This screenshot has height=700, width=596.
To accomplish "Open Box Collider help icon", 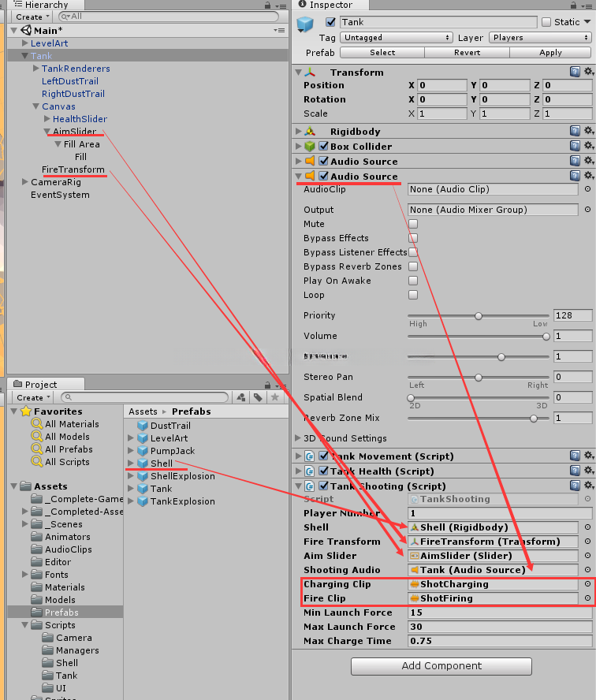I will [575, 146].
